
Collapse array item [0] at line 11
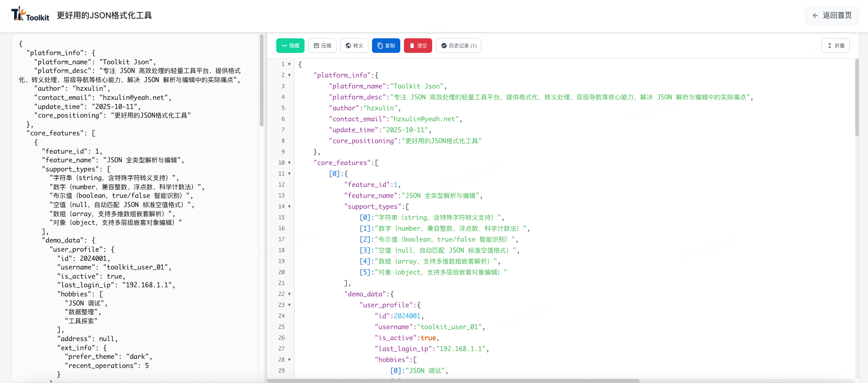click(289, 174)
